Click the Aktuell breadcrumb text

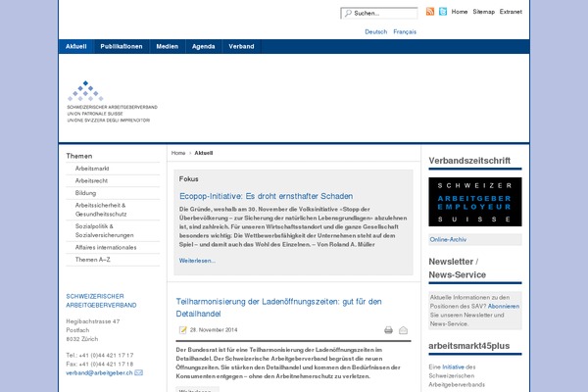[204, 153]
